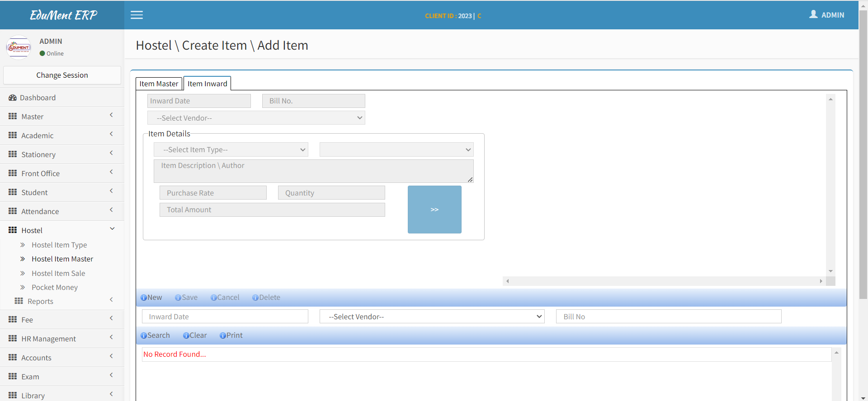Click the admin user profile icon
This screenshot has width=868, height=401.
click(x=813, y=14)
